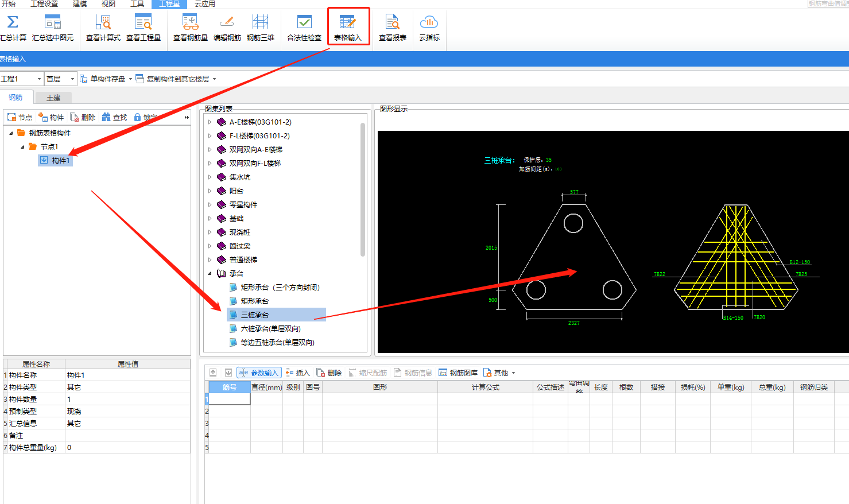Run the 合法性检查 tool

pos(304,28)
